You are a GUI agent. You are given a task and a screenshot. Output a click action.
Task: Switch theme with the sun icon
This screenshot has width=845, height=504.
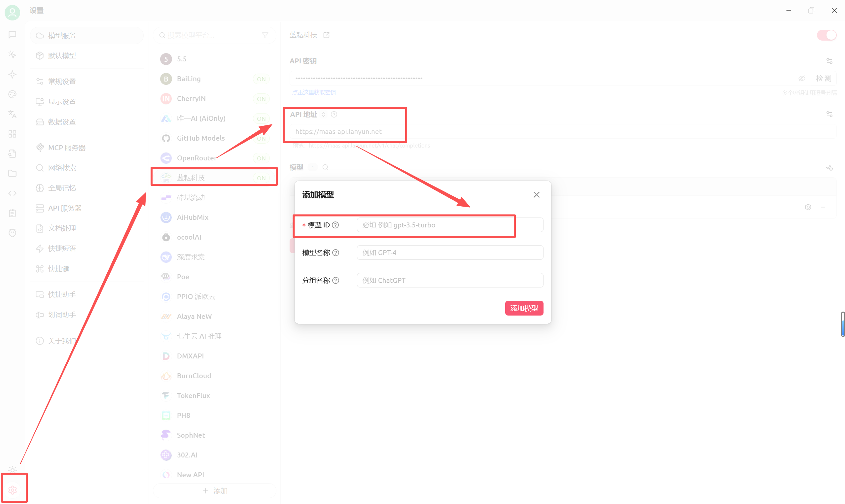[x=12, y=470]
